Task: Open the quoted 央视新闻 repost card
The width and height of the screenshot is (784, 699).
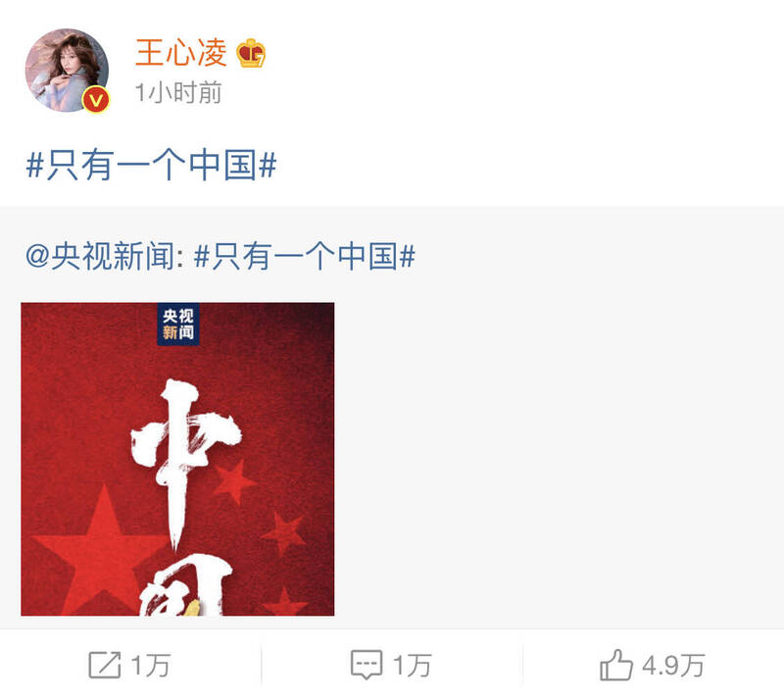Action: tap(392, 418)
